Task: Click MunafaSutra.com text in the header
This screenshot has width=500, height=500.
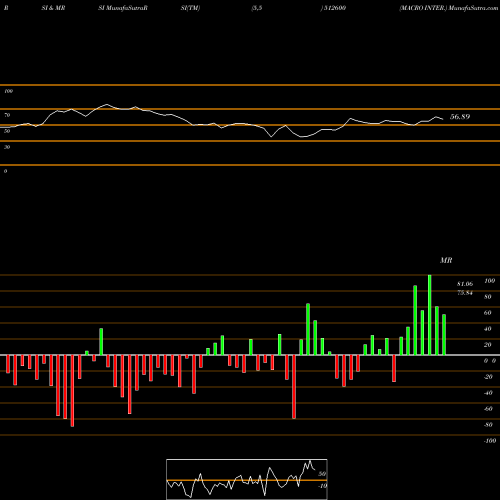Action: (x=473, y=8)
